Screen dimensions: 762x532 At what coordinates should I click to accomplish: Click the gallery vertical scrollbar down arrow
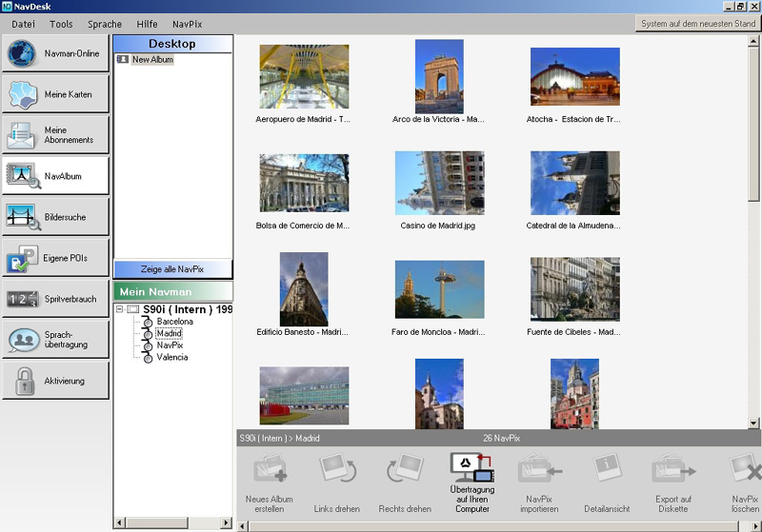click(x=754, y=423)
